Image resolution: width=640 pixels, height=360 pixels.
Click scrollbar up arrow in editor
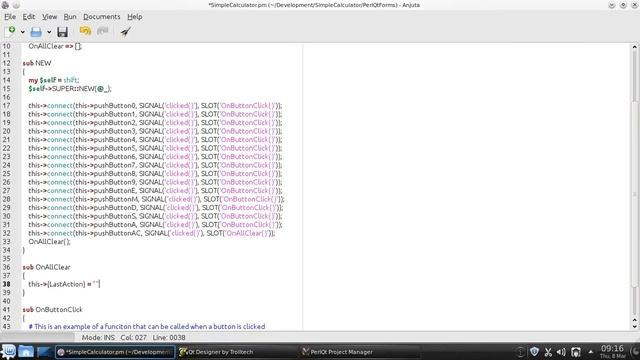click(635, 47)
